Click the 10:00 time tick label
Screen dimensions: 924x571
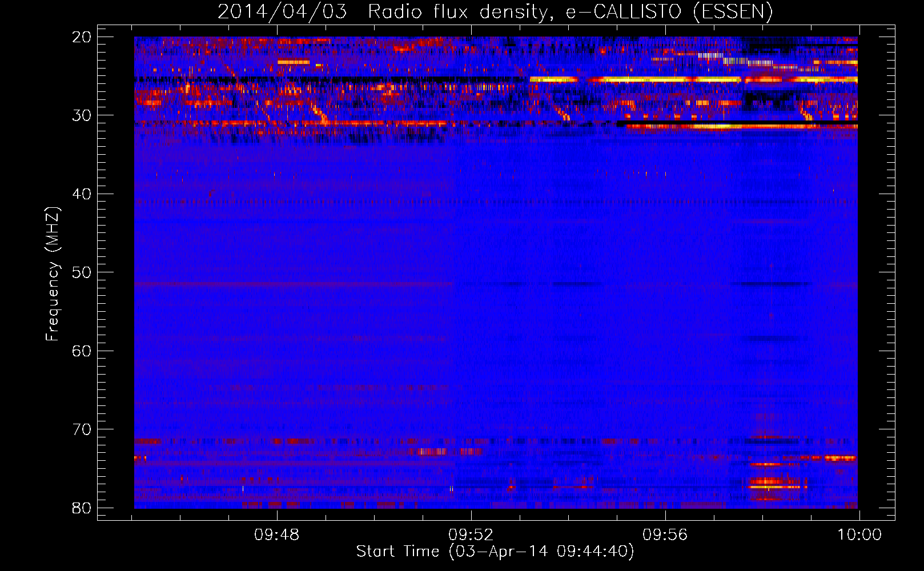click(859, 535)
